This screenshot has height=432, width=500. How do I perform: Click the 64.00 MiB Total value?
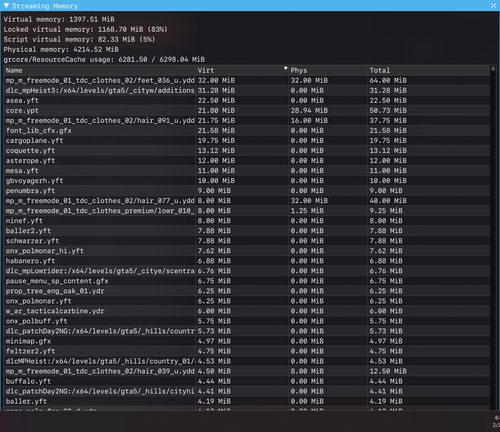click(x=388, y=80)
